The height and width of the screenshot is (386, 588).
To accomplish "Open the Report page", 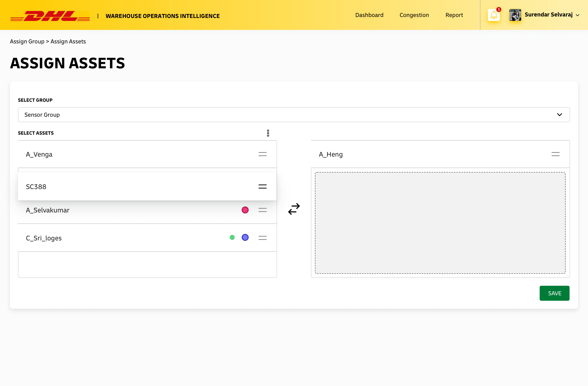I will pos(454,15).
